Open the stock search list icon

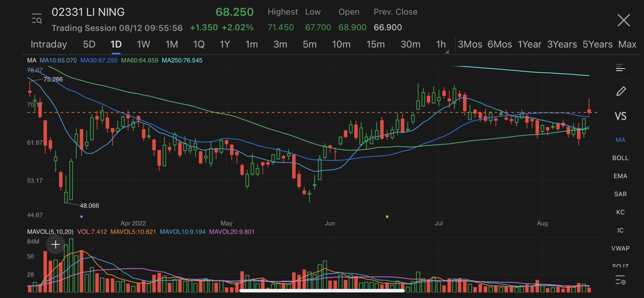pyautogui.click(x=36, y=19)
